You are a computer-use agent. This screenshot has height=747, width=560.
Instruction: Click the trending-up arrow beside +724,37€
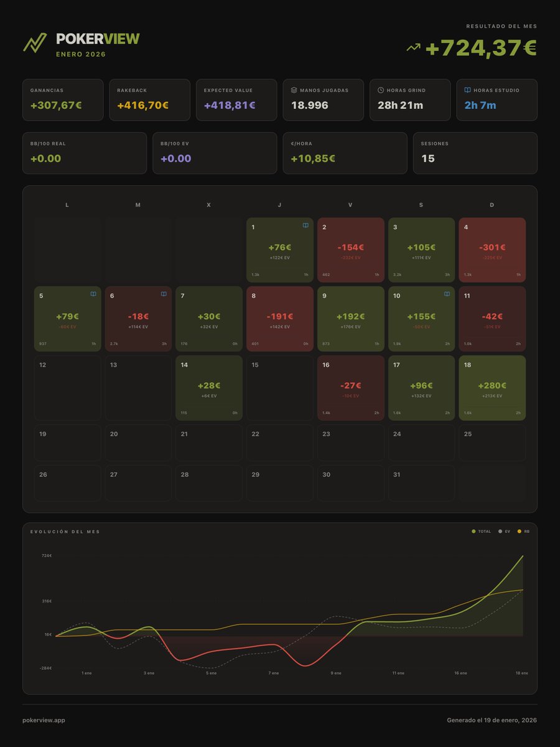coord(413,47)
